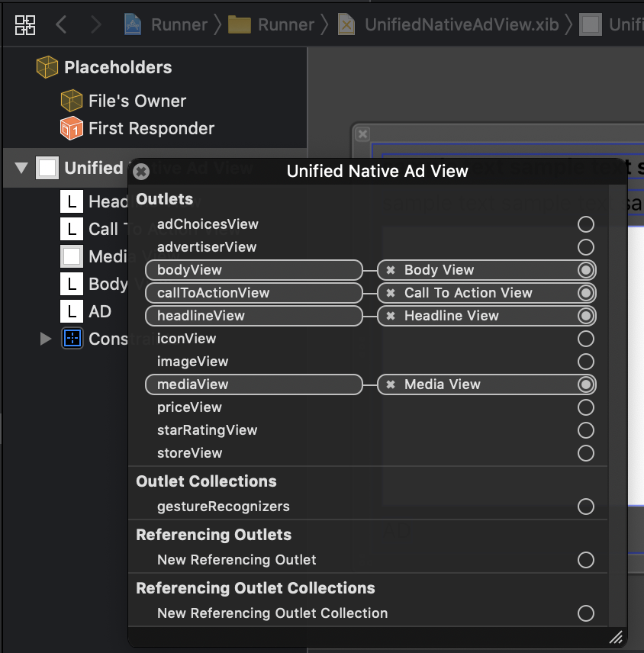Click the New Referencing Outlet circle

click(x=586, y=560)
